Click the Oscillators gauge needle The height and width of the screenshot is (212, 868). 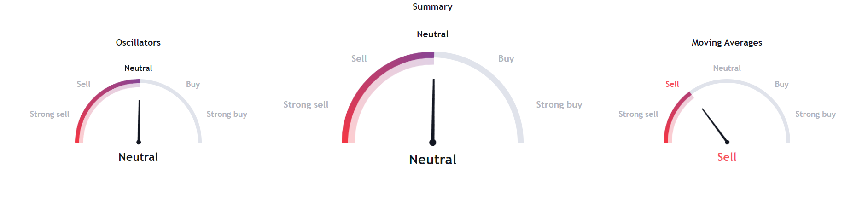pyautogui.click(x=139, y=121)
